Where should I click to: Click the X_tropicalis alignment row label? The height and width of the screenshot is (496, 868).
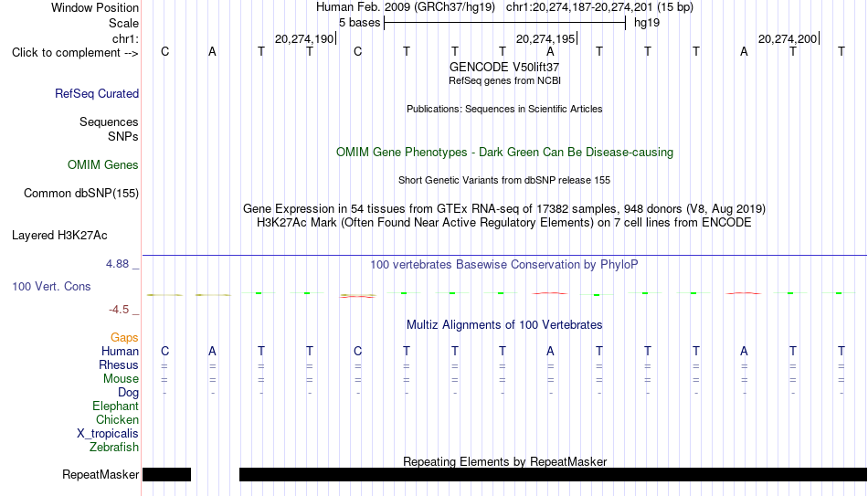[x=108, y=434]
